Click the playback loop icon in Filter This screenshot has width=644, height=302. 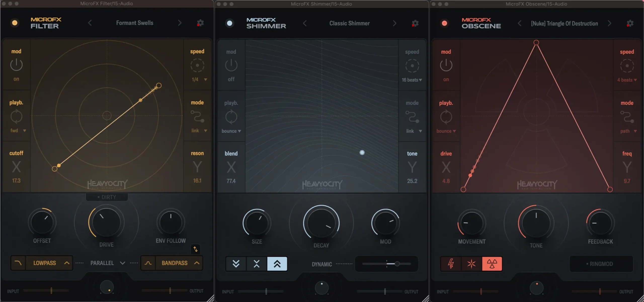(16, 117)
